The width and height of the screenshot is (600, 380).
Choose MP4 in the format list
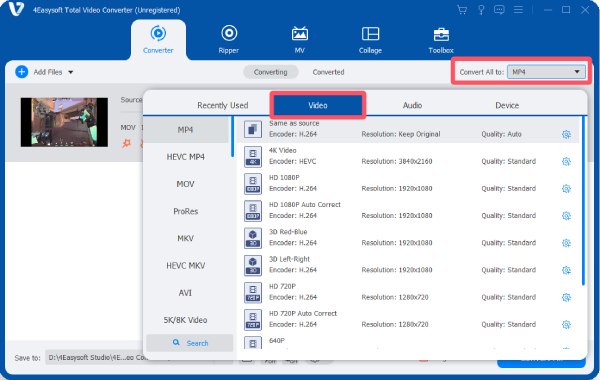[x=186, y=130]
